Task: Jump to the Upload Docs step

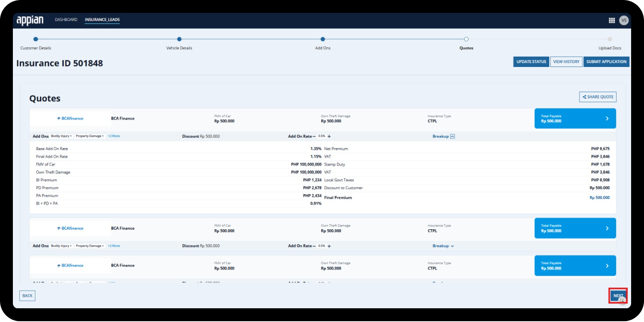Action: (x=610, y=39)
